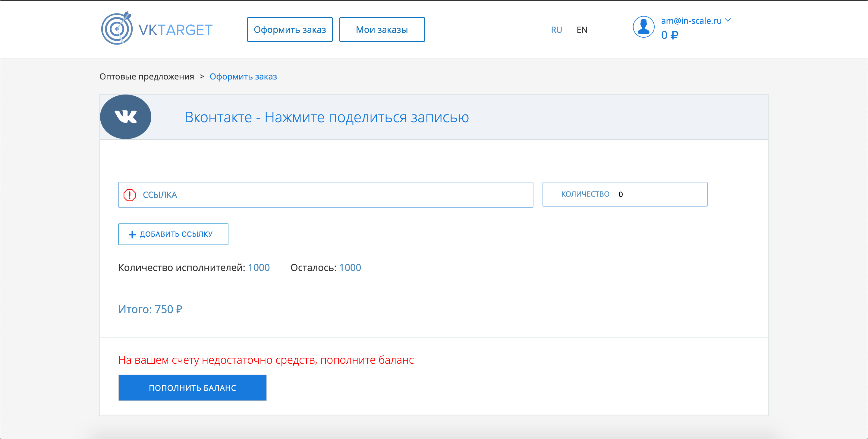Click the Количество исполнителей value 1000
This screenshot has width=868, height=439.
pos(259,268)
